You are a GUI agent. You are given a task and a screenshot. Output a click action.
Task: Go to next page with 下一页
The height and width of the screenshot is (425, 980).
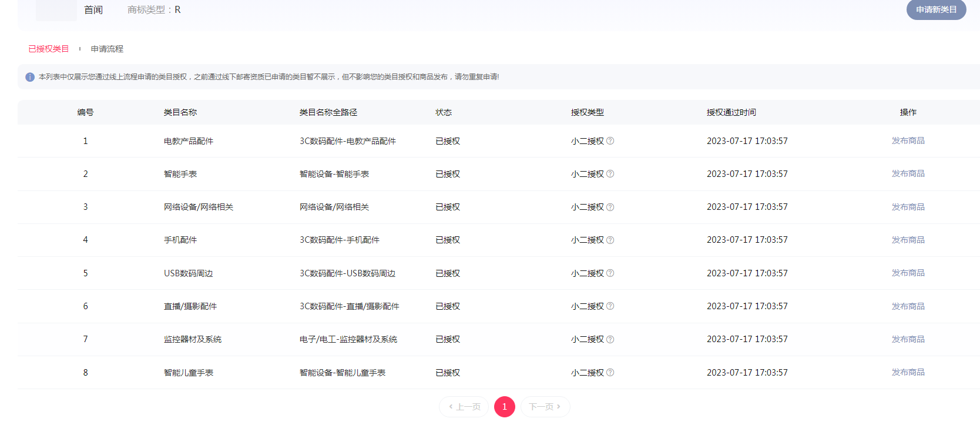(x=545, y=407)
